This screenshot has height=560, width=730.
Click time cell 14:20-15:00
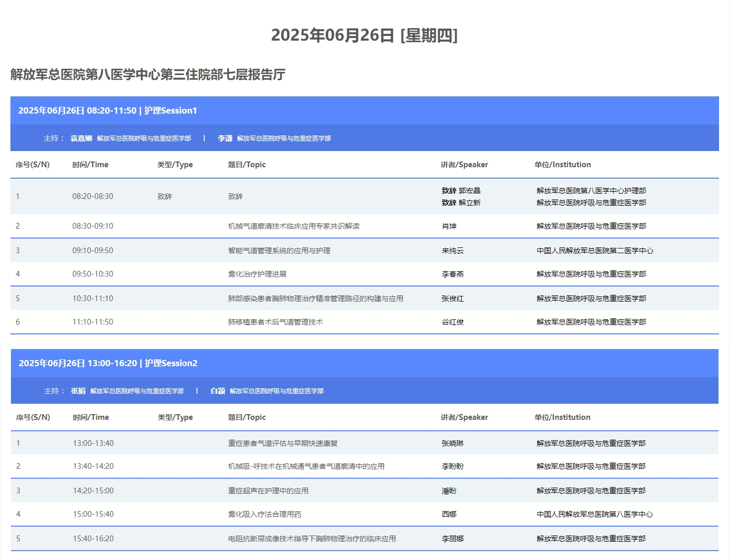(93, 491)
